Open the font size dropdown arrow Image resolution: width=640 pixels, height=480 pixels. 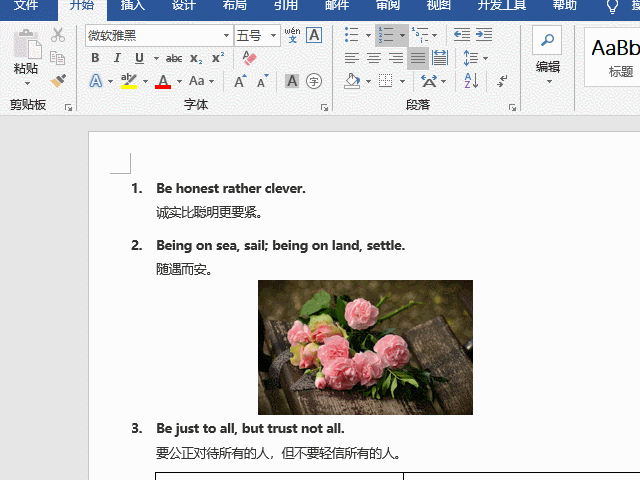point(273,36)
